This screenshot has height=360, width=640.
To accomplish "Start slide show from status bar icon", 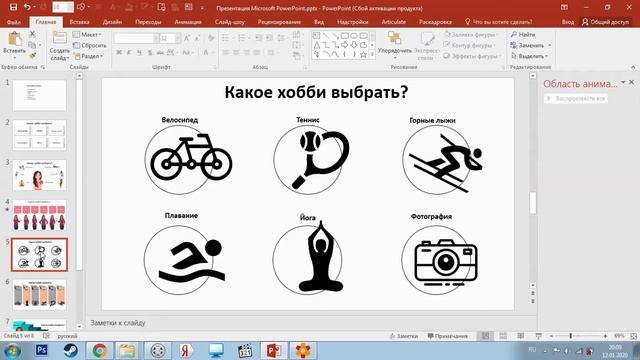I will coord(538,336).
